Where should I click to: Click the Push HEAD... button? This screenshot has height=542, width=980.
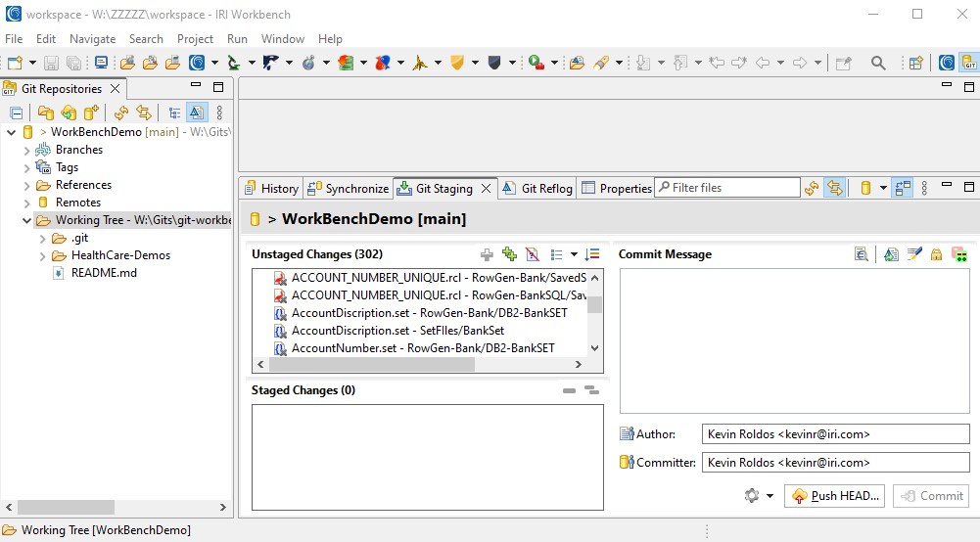[834, 496]
